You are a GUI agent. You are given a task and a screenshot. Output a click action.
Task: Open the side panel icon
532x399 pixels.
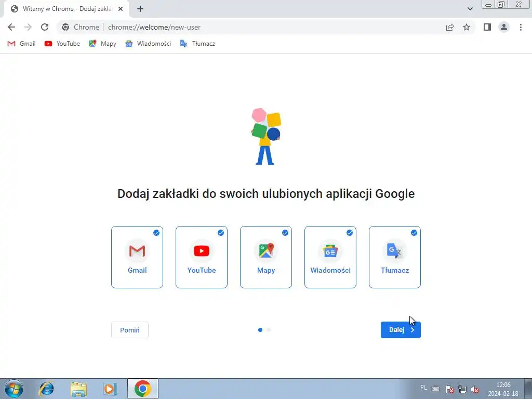[x=487, y=27]
